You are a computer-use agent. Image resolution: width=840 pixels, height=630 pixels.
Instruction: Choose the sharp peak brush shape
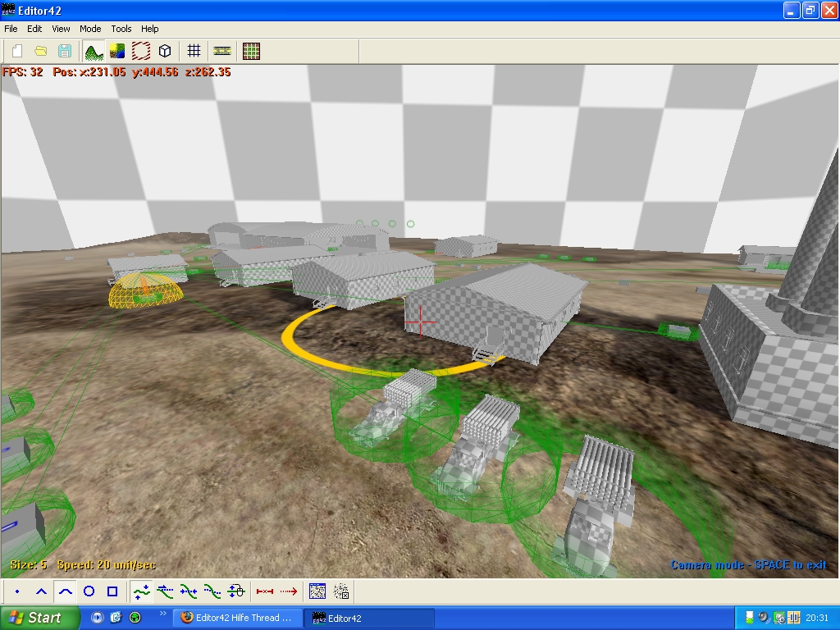(41, 591)
